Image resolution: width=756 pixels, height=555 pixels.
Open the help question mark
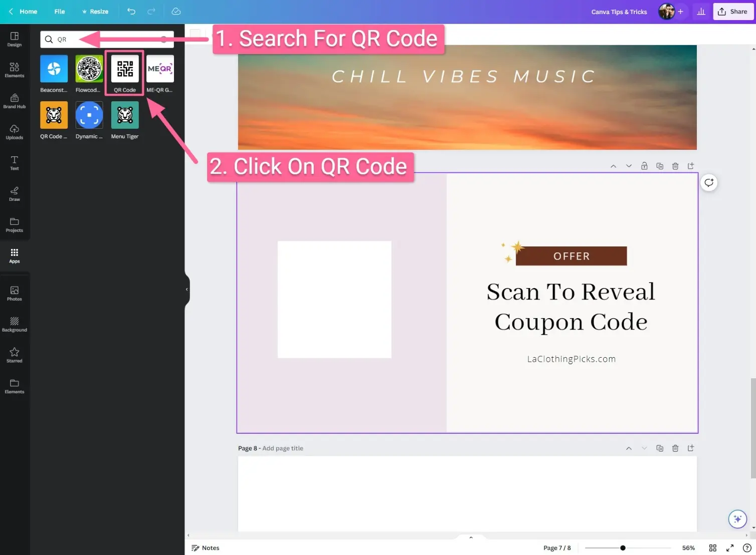pos(747,548)
